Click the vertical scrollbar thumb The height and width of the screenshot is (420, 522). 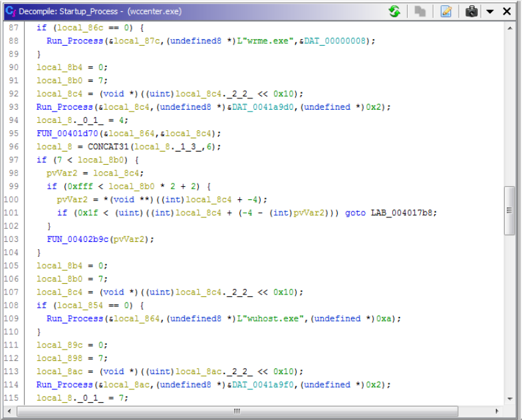[x=509, y=210]
